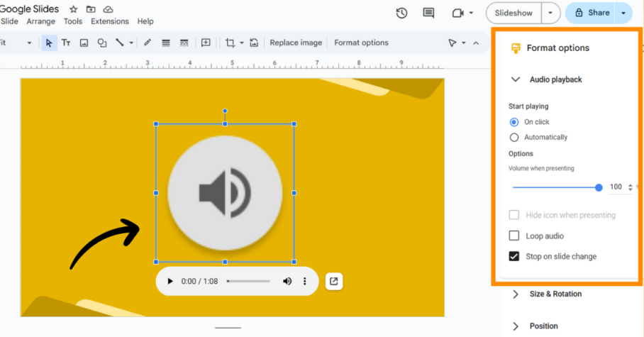Select the Line tool

point(120,43)
